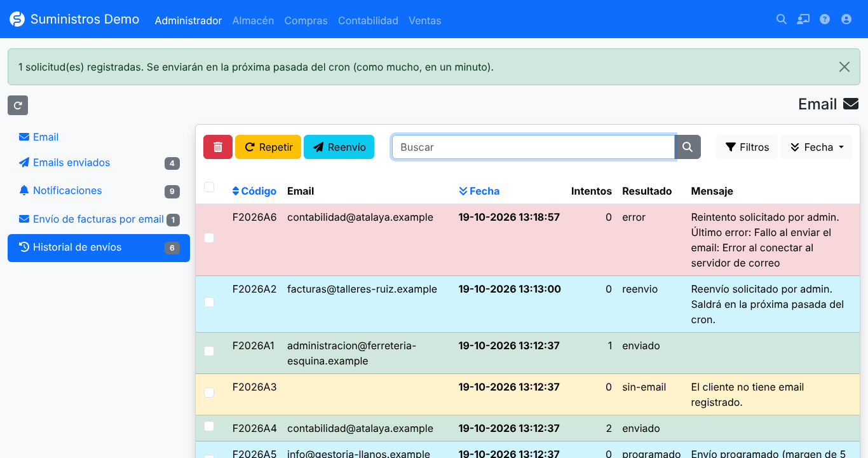Switch to the Notificaciones tab

click(98, 191)
